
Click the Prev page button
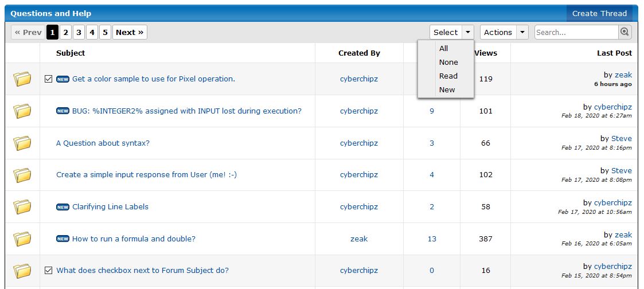pyautogui.click(x=28, y=33)
